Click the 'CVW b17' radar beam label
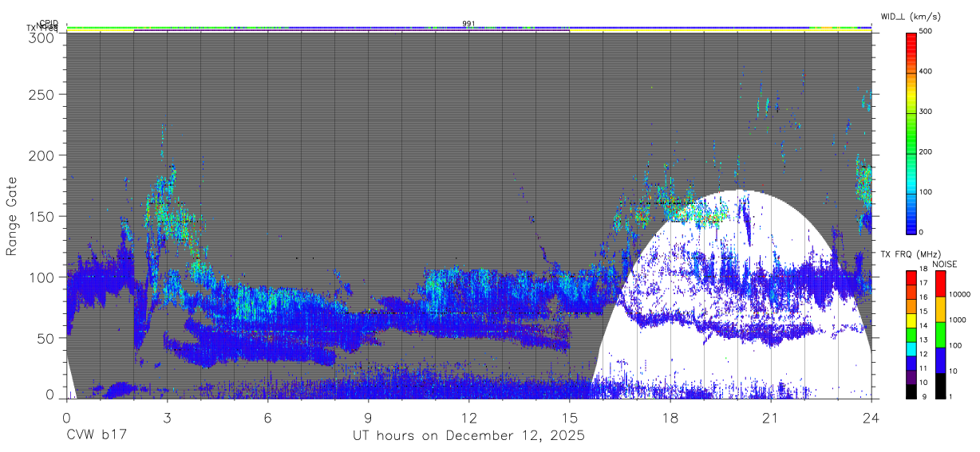 point(97,435)
